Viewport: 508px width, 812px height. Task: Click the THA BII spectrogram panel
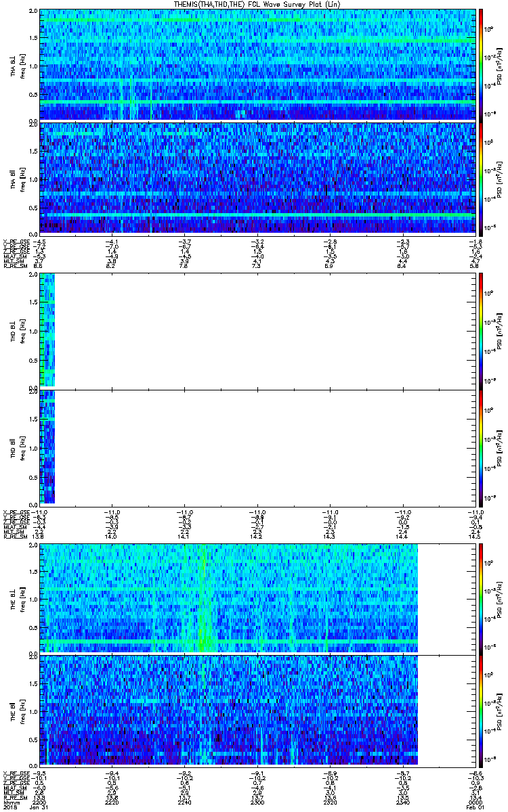(x=258, y=178)
